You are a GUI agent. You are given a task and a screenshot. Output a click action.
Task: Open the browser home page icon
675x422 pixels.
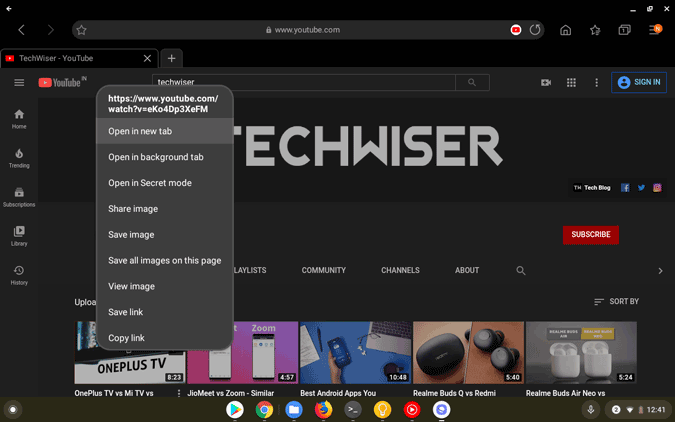(x=566, y=30)
